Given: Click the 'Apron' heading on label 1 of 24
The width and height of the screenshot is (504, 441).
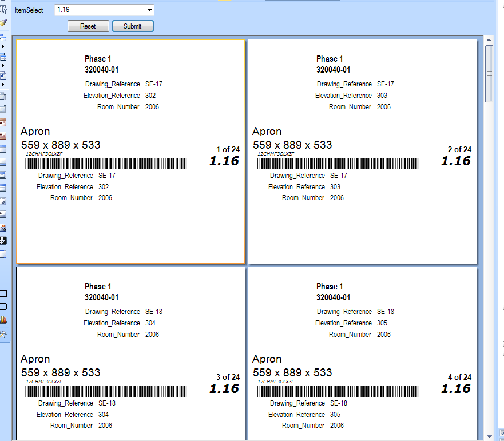Looking at the screenshot, I should (x=35, y=132).
